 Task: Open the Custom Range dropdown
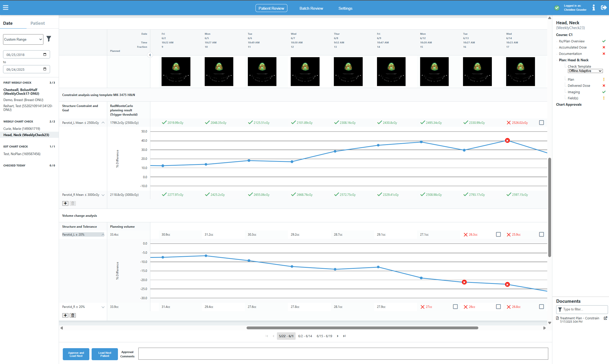pyautogui.click(x=23, y=39)
